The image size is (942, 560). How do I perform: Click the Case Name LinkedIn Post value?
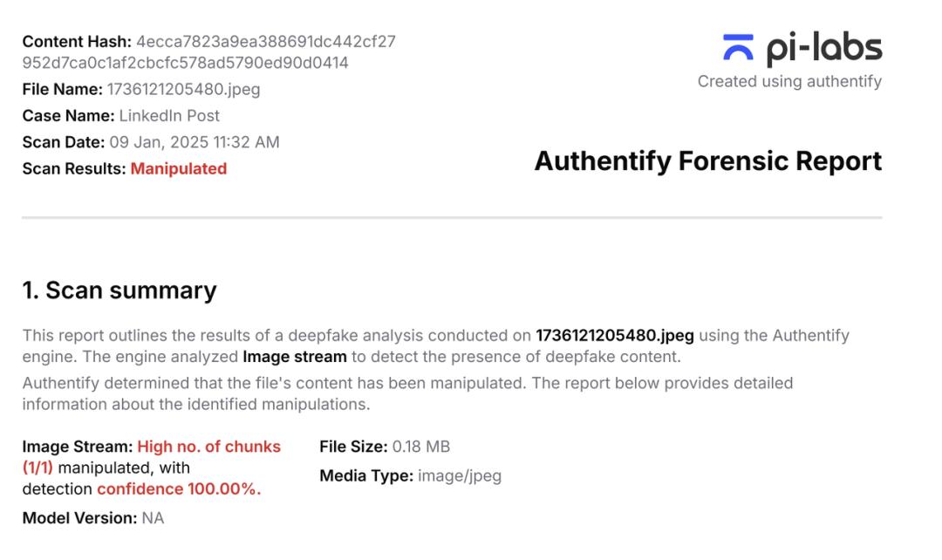tap(169, 115)
